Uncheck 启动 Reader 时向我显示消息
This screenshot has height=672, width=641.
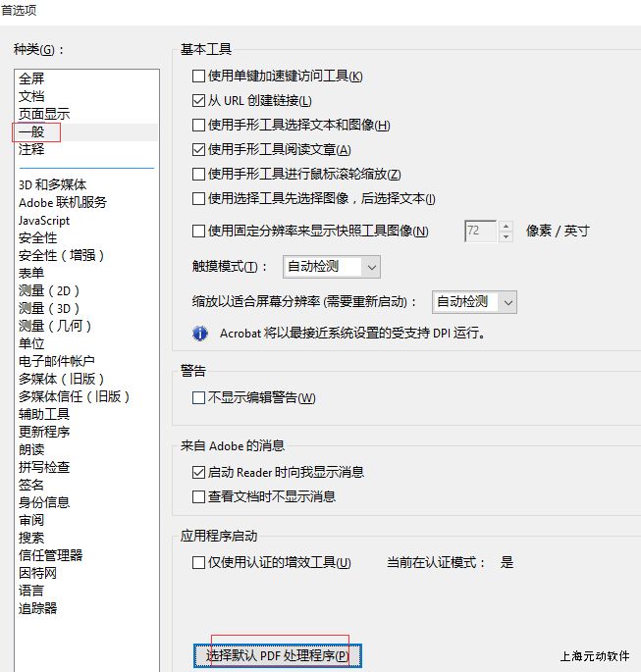point(199,473)
